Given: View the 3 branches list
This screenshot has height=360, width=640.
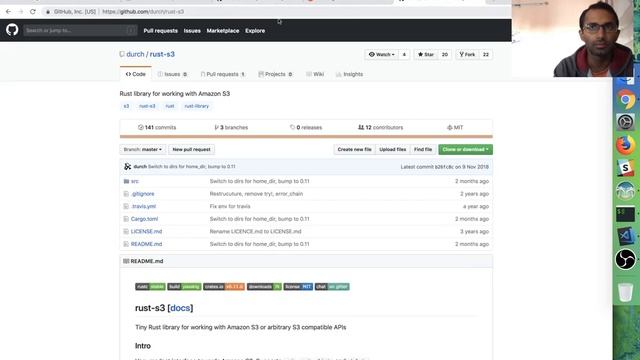Looking at the screenshot, I should pos(231,127).
